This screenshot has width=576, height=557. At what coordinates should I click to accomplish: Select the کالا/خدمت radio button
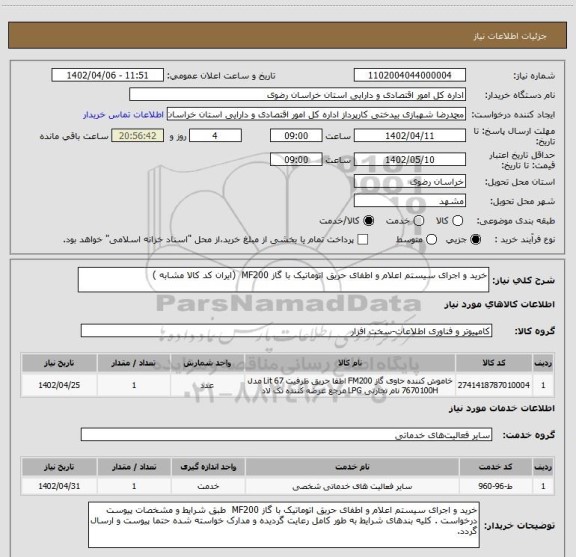pyautogui.click(x=368, y=220)
